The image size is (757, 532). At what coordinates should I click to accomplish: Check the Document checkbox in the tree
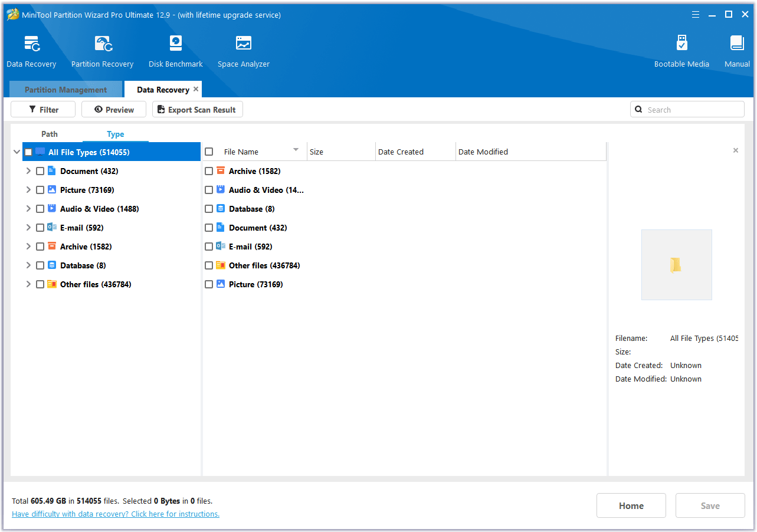click(x=40, y=171)
